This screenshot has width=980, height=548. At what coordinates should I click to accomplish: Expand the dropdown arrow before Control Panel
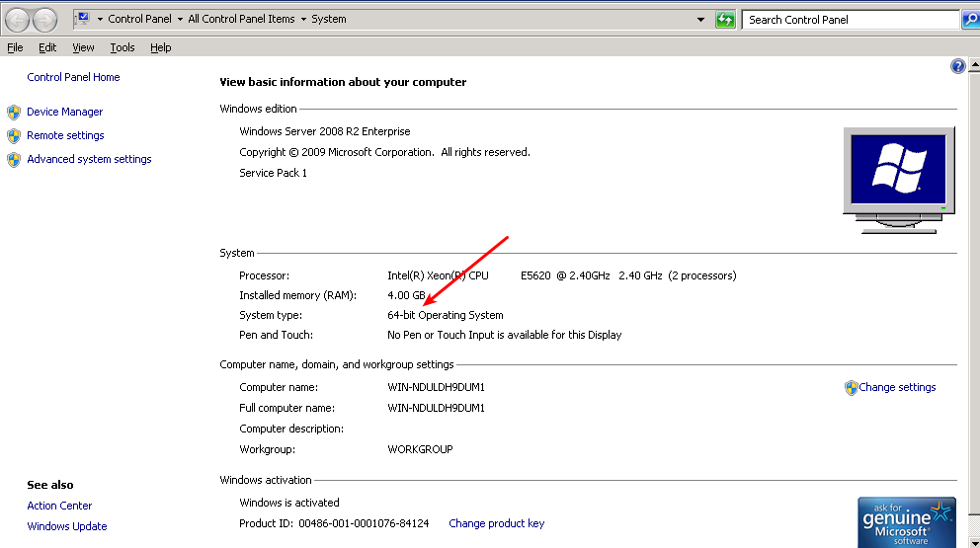(x=100, y=20)
